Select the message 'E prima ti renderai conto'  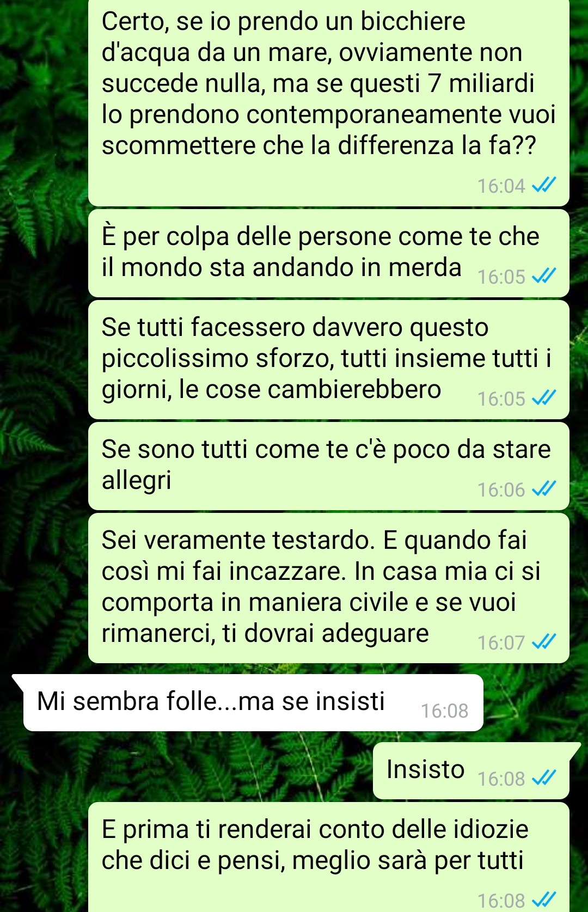(329, 857)
